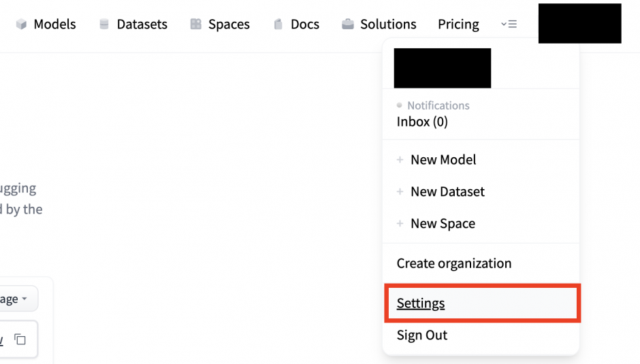Image resolution: width=640 pixels, height=364 pixels.
Task: Open Settings from the profile menu
Action: click(421, 303)
